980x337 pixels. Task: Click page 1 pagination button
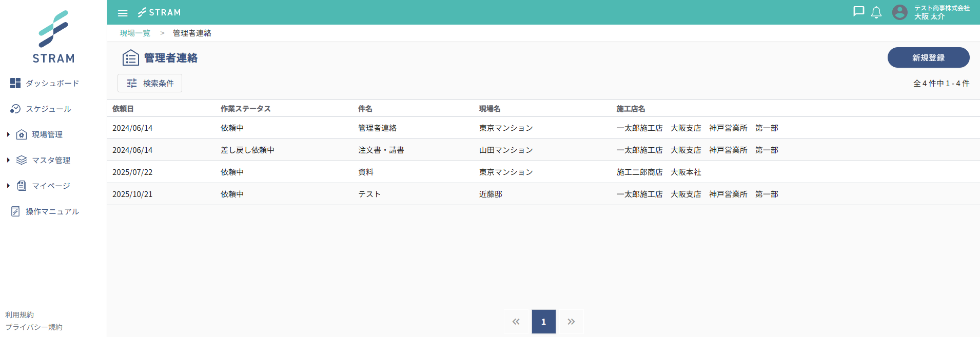coord(544,322)
